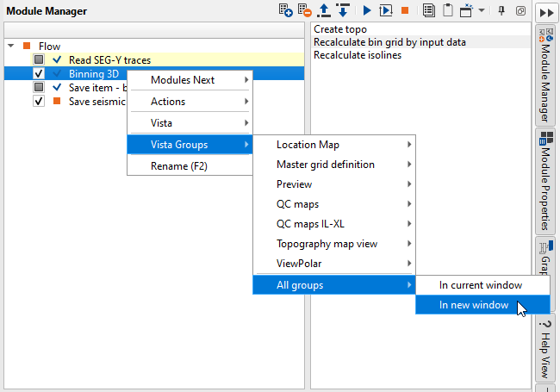Select Rename (F2) from context menu

pyautogui.click(x=178, y=165)
